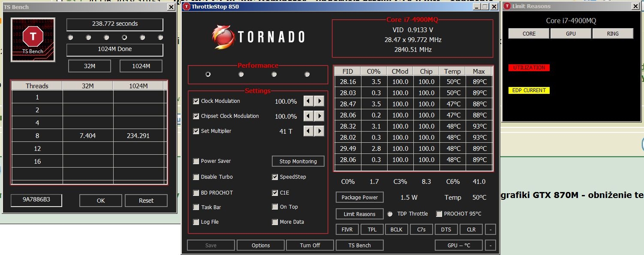This screenshot has height=255, width=644.
Task: Raise Set Multiplier with right arrow
Action: 319,131
